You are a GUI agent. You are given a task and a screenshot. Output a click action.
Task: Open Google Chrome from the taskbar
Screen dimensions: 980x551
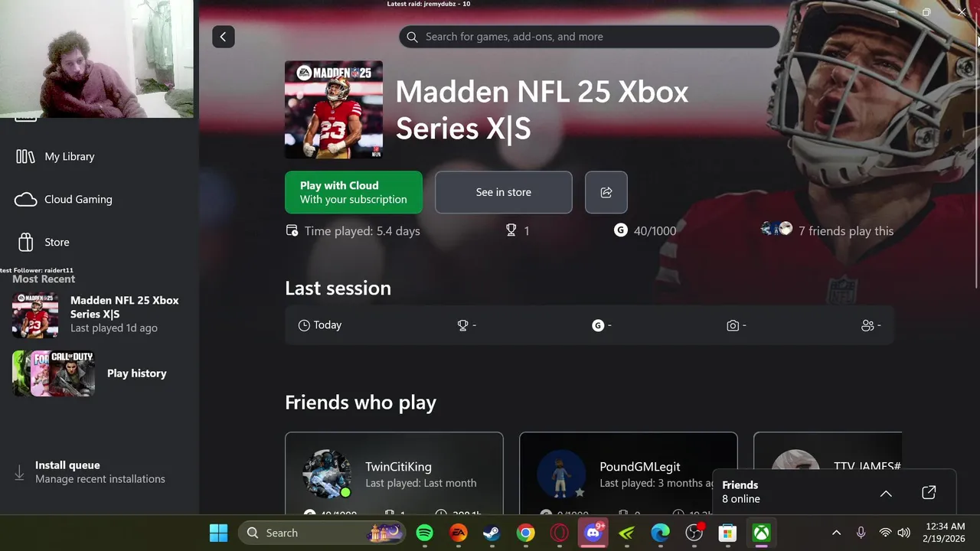tap(526, 533)
